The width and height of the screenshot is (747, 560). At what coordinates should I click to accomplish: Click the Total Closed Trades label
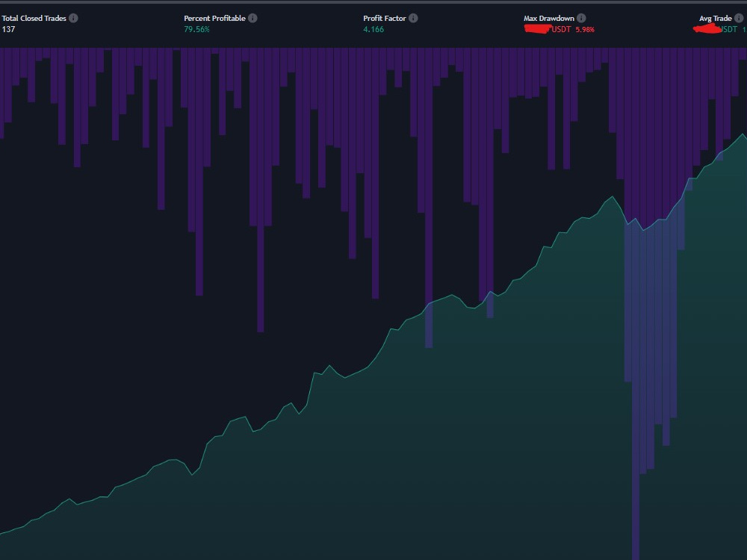pos(34,18)
